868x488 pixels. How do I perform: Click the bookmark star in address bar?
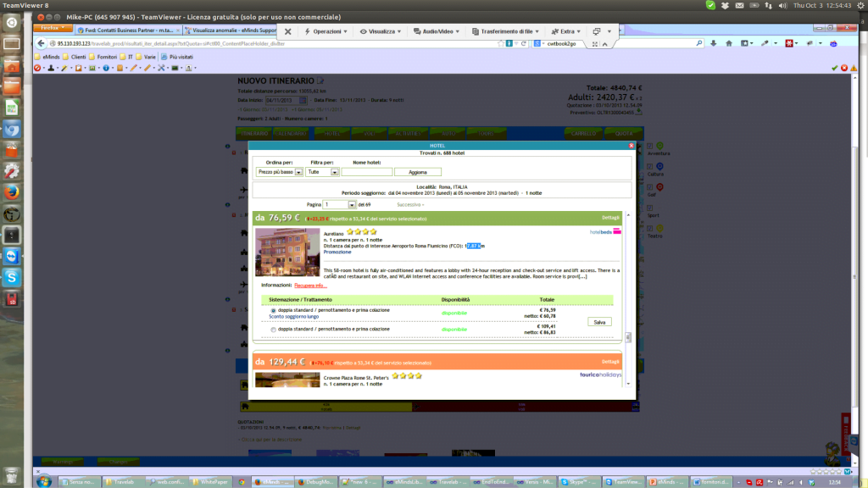point(501,43)
